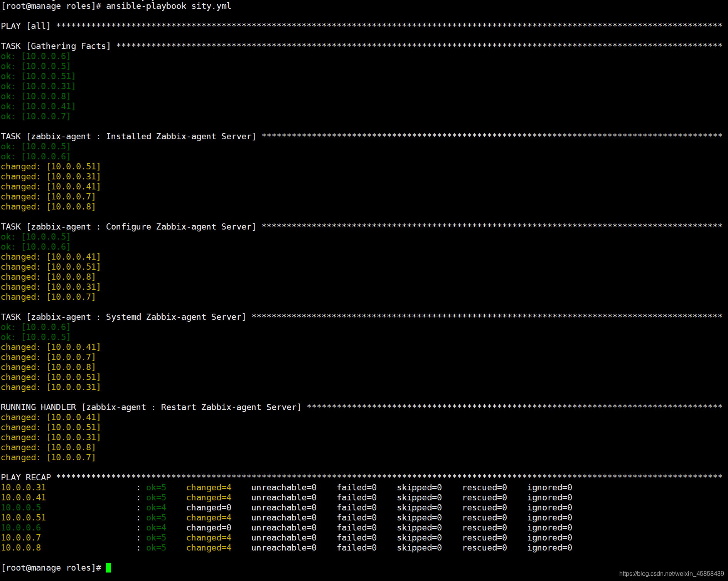
Task: Click failed=0 in the 10.0.0.51 recap row
Action: click(357, 518)
